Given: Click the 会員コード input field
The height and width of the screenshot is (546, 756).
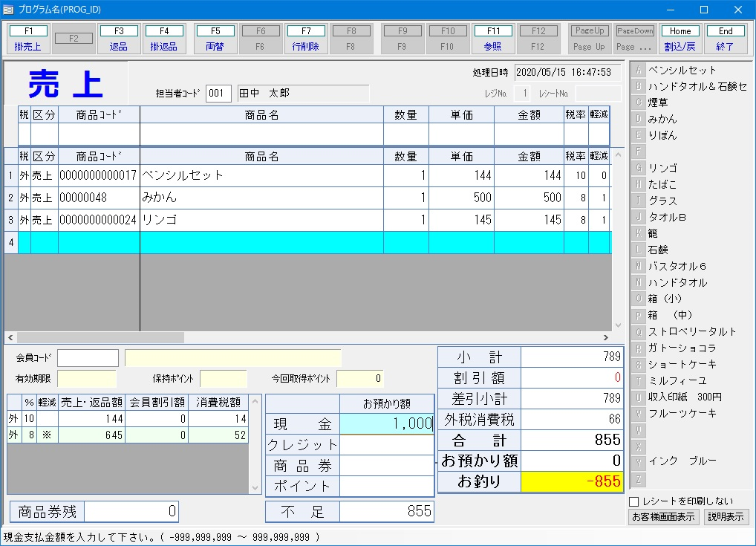Looking at the screenshot, I should pyautogui.click(x=88, y=358).
